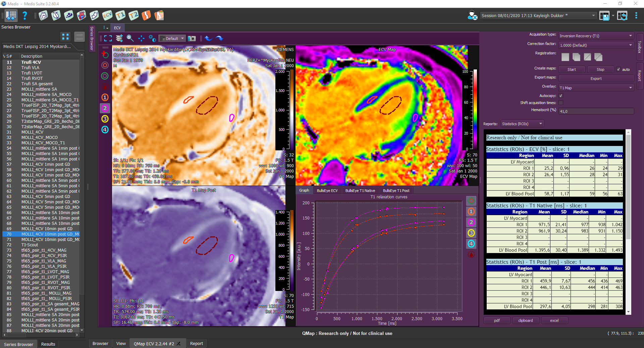The image size is (644, 348).
Task: Click the blue undo arrow
Action: [208, 38]
